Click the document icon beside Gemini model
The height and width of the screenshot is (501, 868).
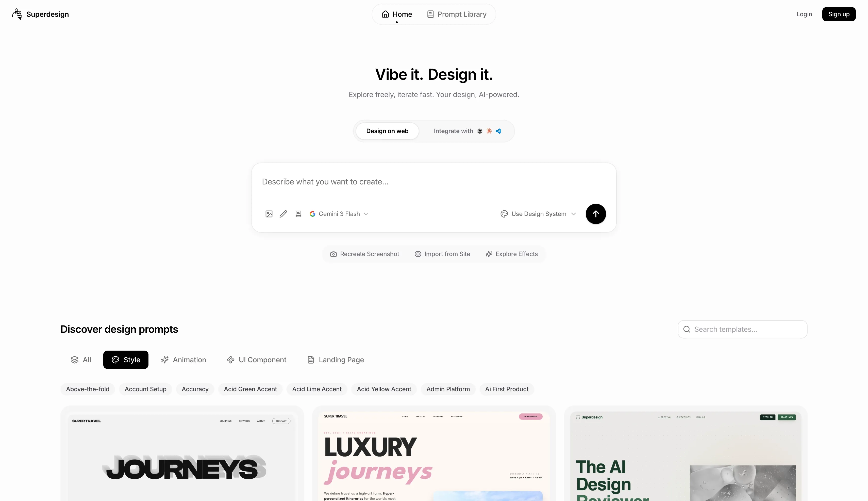coord(298,214)
